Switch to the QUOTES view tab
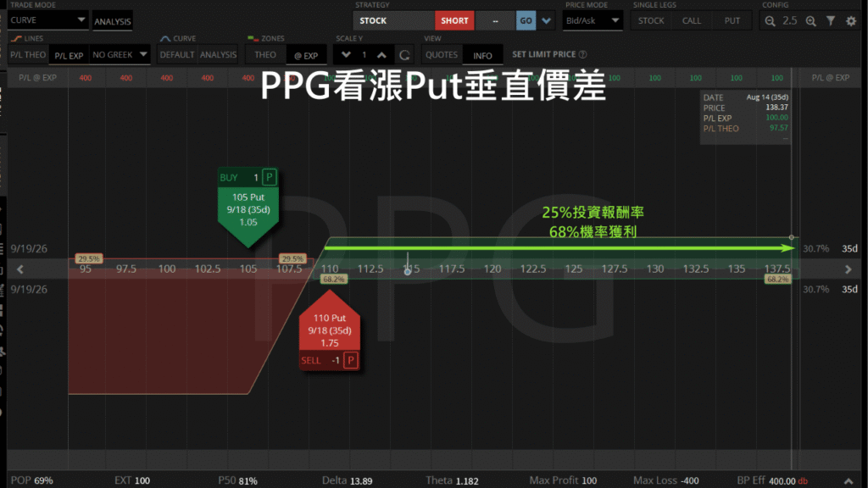This screenshot has height=488, width=868. pyautogui.click(x=441, y=55)
